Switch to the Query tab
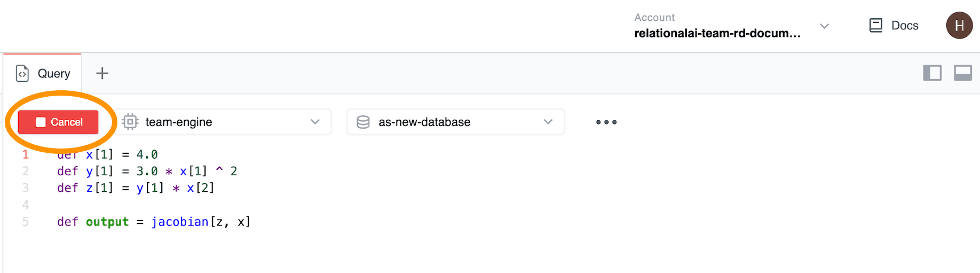This screenshot has width=980, height=273. (x=53, y=73)
